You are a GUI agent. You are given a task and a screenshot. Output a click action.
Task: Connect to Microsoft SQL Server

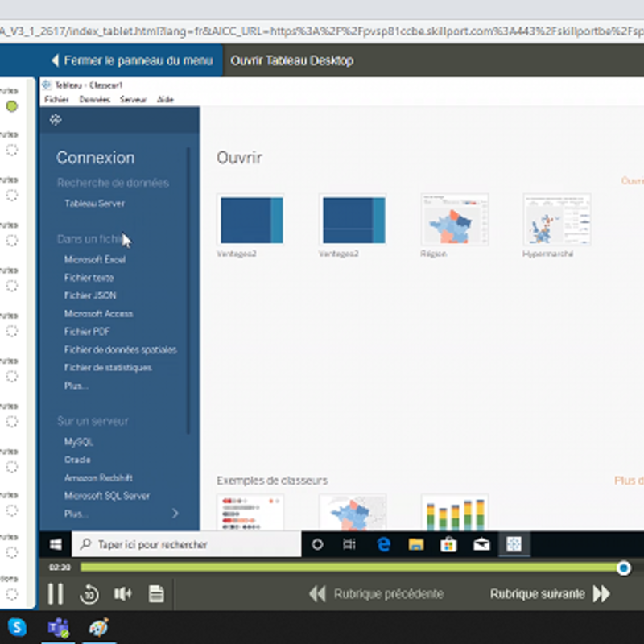[107, 496]
